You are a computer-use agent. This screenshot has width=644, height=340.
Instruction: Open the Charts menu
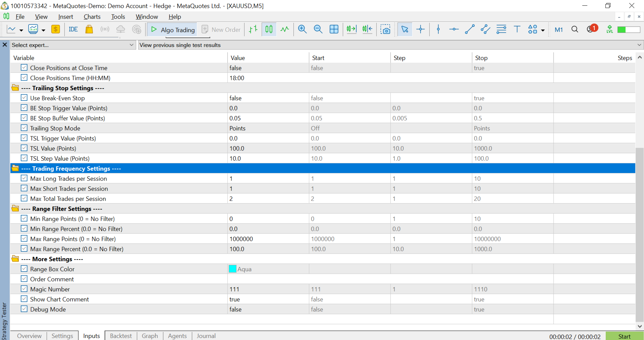92,17
